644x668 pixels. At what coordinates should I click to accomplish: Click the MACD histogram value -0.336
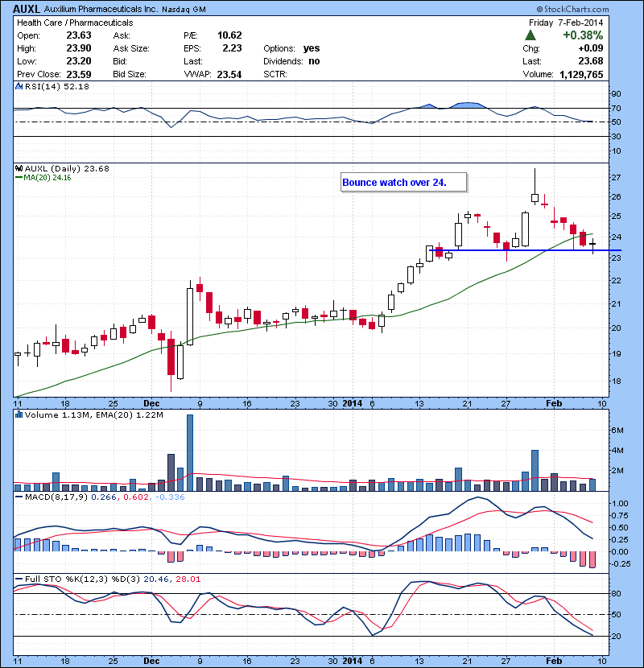point(170,497)
